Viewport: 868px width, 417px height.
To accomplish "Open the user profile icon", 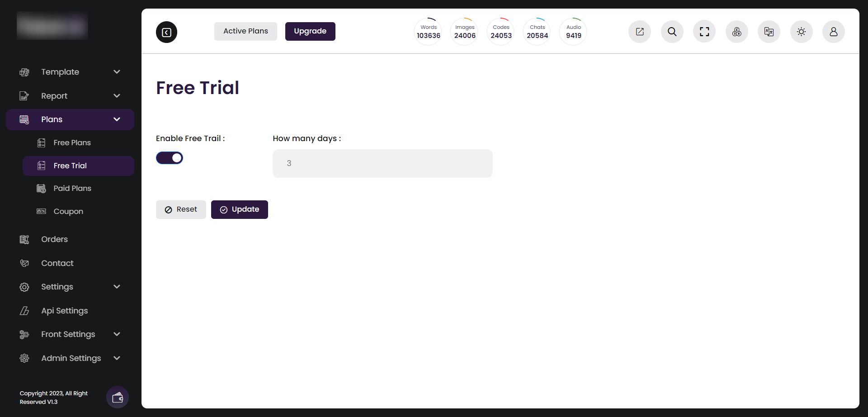I will pos(834,32).
